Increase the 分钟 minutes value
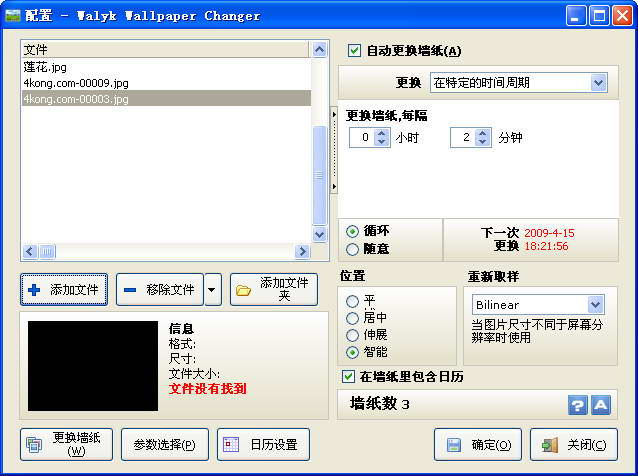 click(483, 133)
